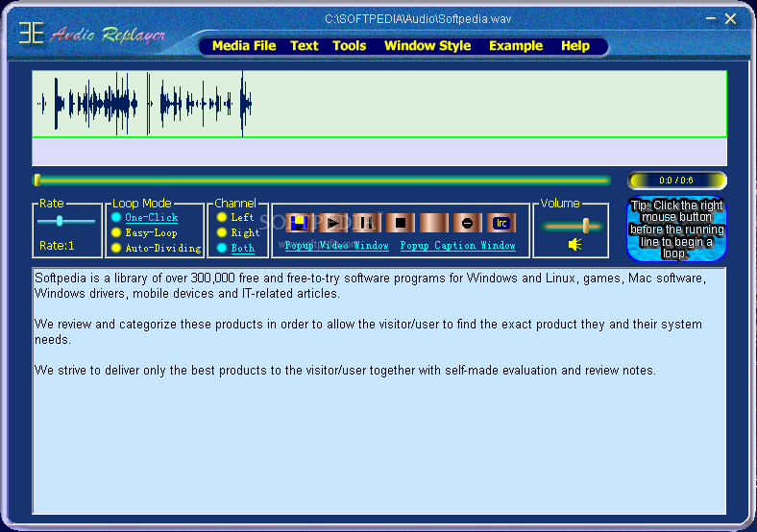Select Easy-Loop loop mode
This screenshot has width=757, height=532.
tap(144, 232)
